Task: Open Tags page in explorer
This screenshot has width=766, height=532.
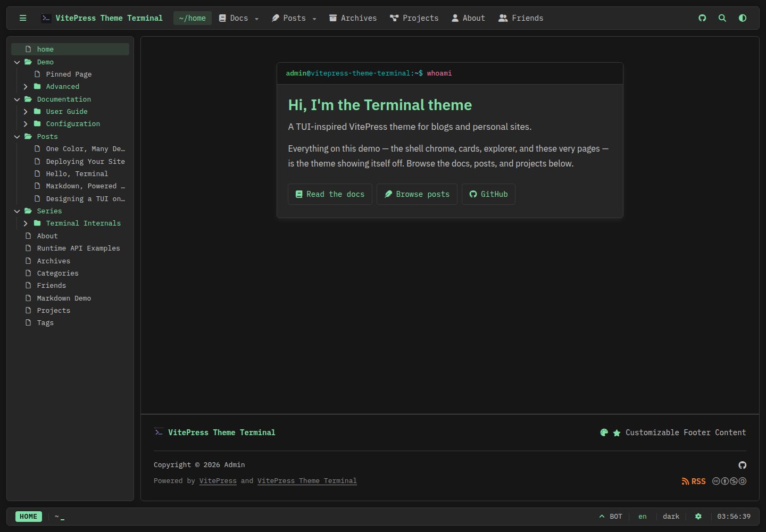Action: click(70, 323)
